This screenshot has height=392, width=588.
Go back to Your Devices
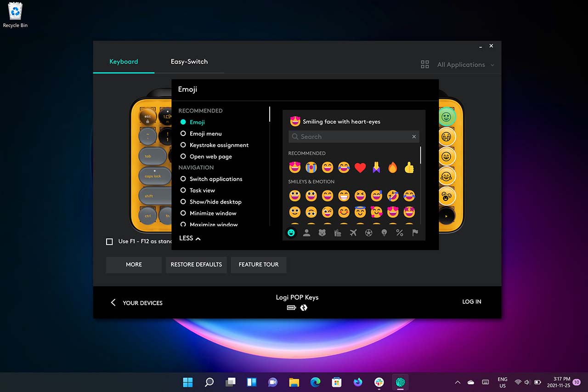[x=136, y=303]
